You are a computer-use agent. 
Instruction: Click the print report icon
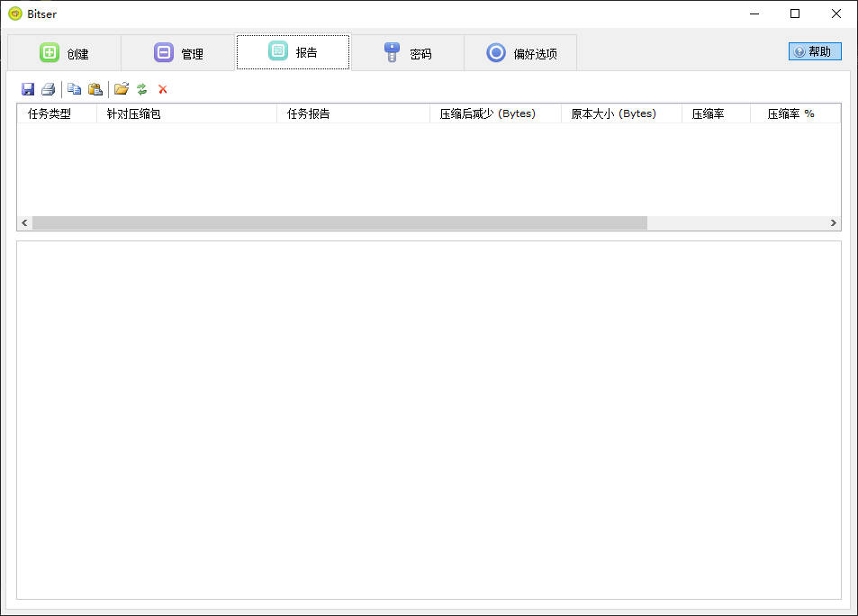(x=49, y=89)
